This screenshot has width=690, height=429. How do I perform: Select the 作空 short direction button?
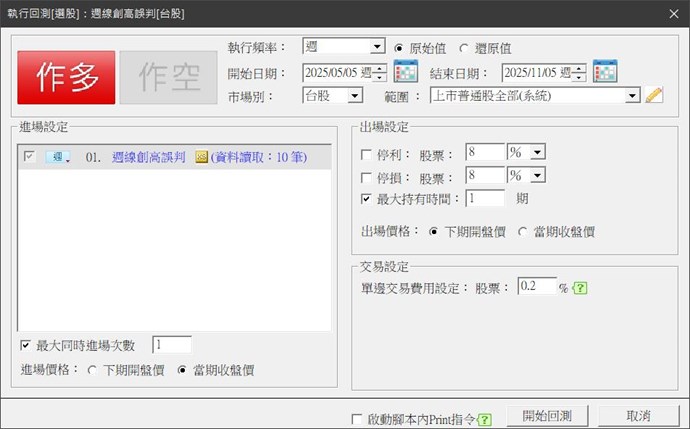point(169,77)
